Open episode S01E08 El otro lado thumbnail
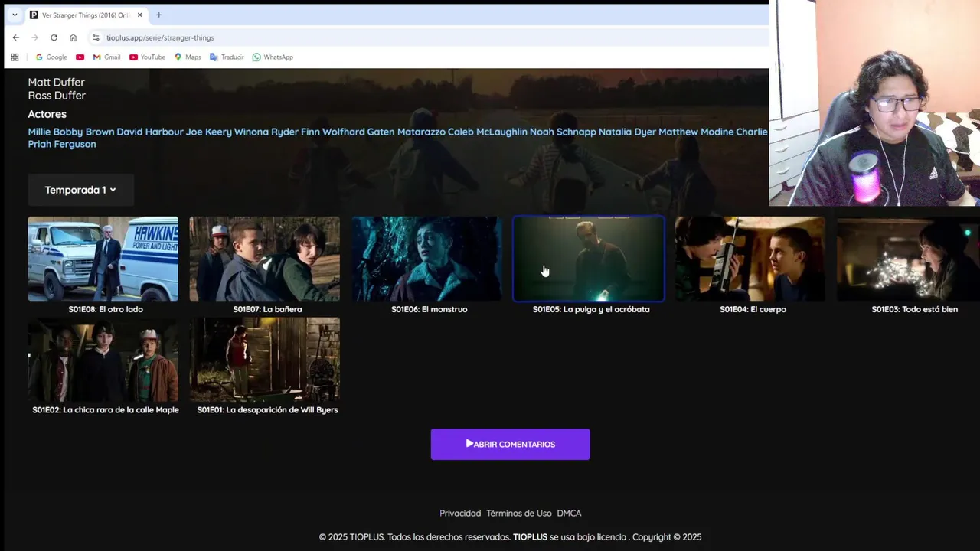Screen dimensions: 980x551 tap(103, 259)
